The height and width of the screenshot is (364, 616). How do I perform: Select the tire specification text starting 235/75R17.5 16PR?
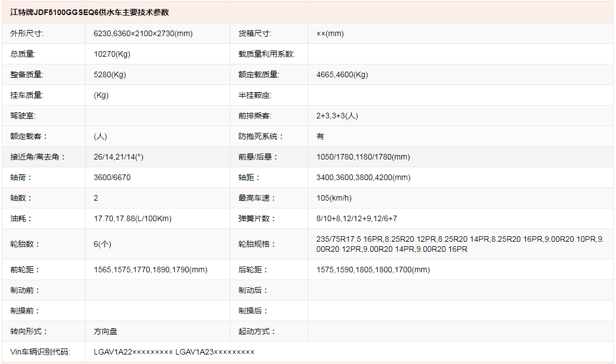pyautogui.click(x=460, y=245)
